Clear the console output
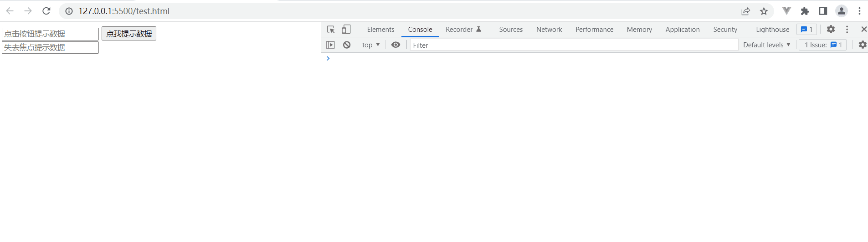Image resolution: width=868 pixels, height=242 pixels. tap(347, 45)
